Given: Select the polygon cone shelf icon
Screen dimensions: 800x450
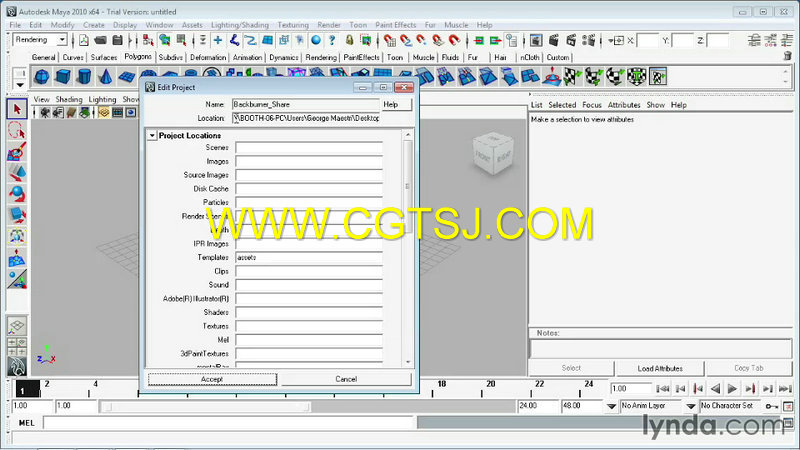Looking at the screenshot, I should coord(105,77).
